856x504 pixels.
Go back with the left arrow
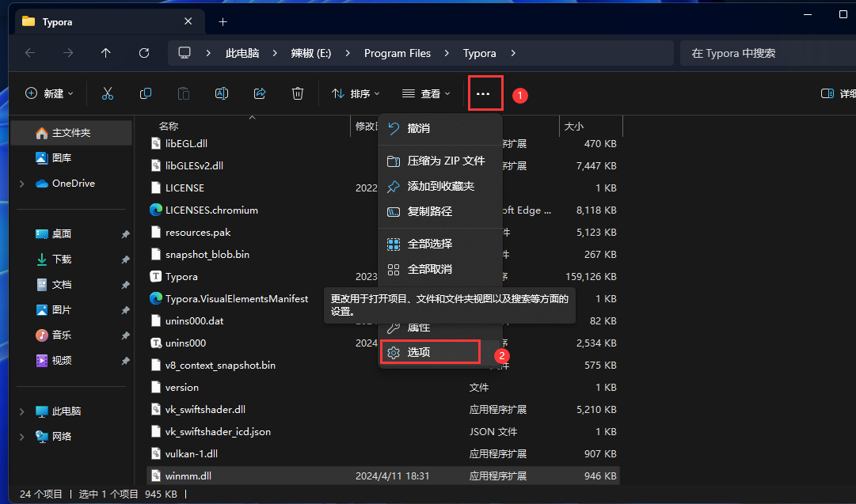(x=30, y=53)
